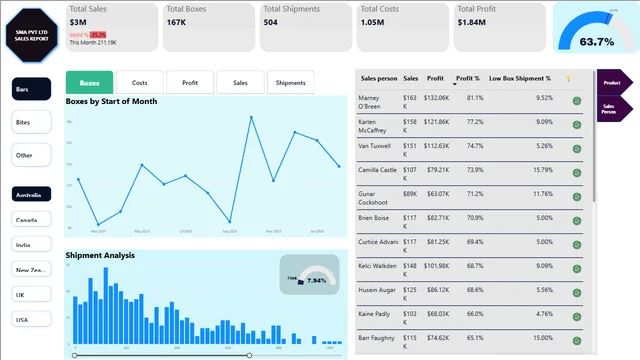
Task: Toggle the Canada country filter
Action: [31, 219]
